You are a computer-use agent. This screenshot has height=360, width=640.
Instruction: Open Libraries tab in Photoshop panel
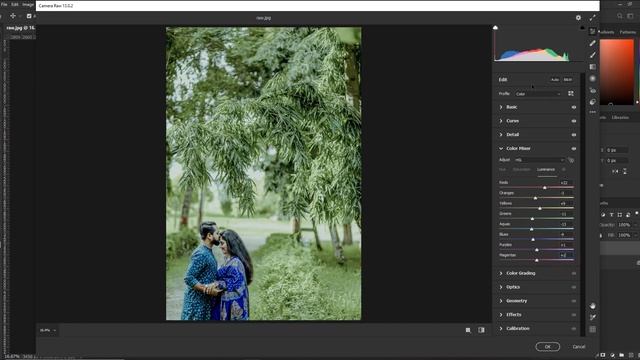pos(620,118)
